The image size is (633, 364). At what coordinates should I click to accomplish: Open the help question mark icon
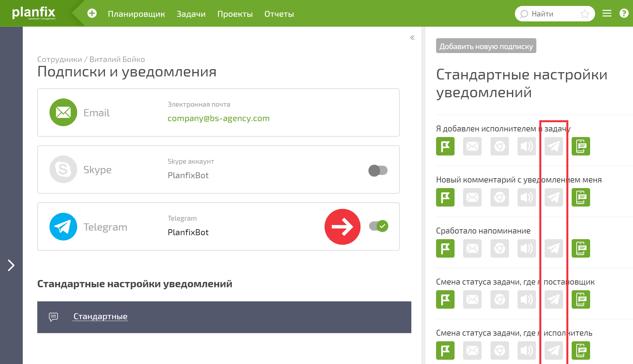point(624,14)
